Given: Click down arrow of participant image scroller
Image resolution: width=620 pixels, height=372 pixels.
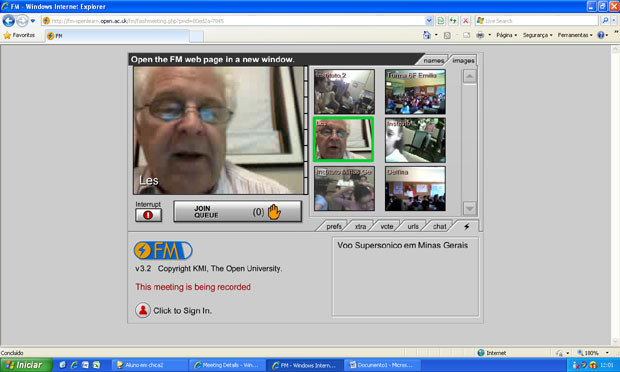Looking at the screenshot, I should [469, 208].
